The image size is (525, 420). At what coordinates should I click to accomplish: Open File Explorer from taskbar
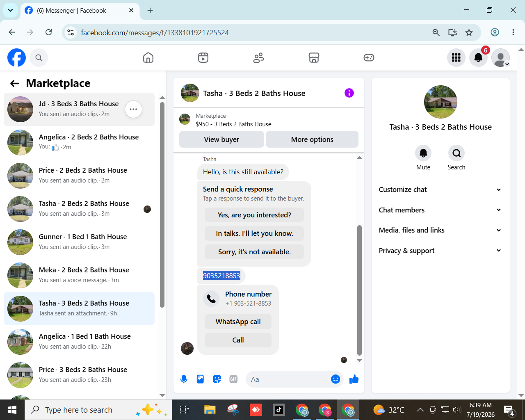[210, 410]
